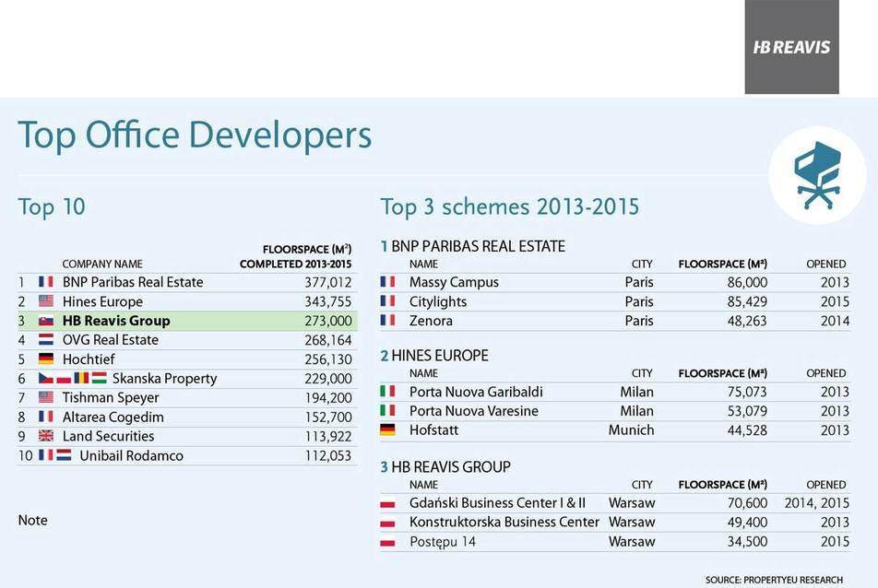Select the "Top 10" heading
The height and width of the screenshot is (588, 878).
pyautogui.click(x=52, y=206)
